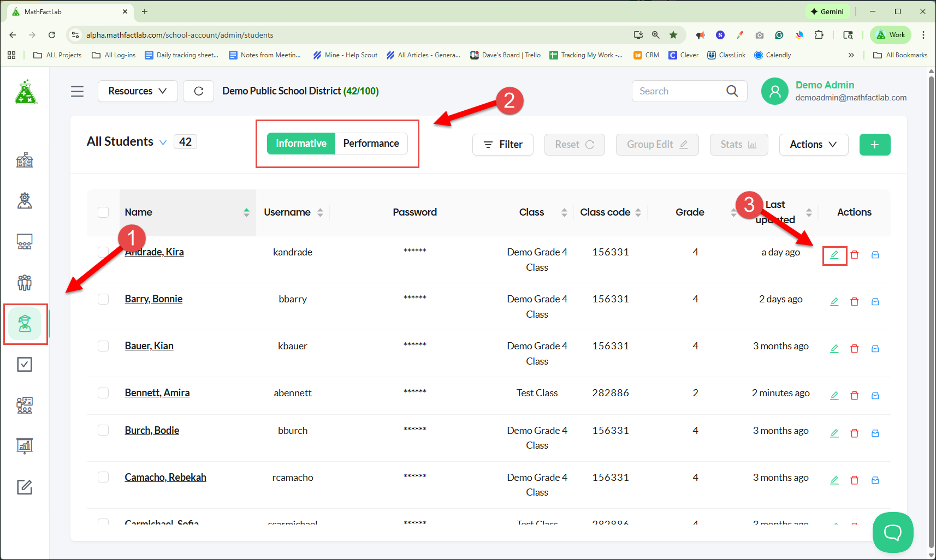
Task: Open the checkmark box sidebar icon
Action: coord(25,364)
